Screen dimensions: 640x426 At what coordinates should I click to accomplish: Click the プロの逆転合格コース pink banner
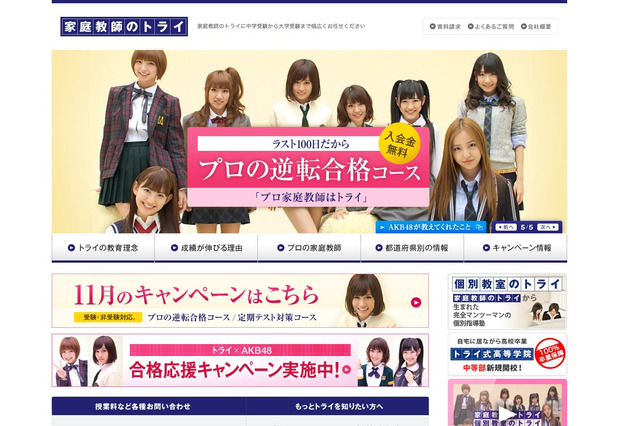(308, 167)
